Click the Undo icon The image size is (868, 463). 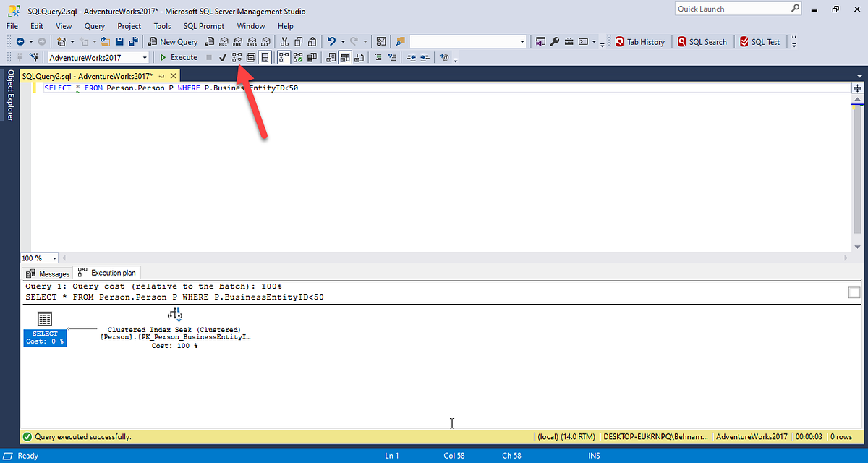[x=333, y=41]
